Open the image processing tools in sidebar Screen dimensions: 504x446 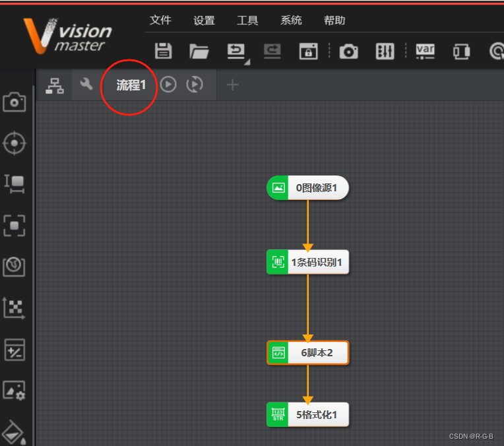point(14,391)
